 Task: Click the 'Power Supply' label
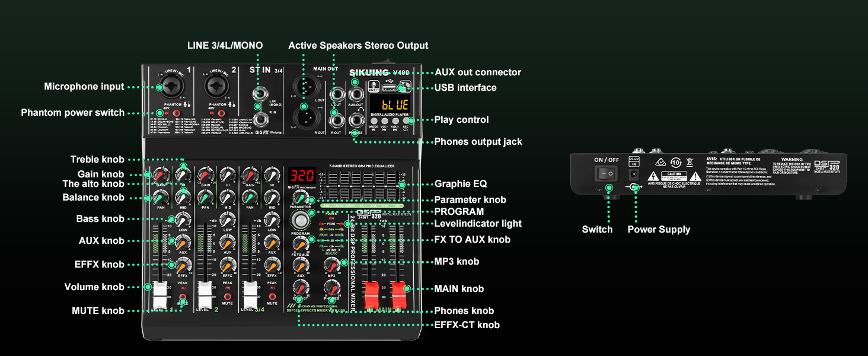tap(659, 230)
